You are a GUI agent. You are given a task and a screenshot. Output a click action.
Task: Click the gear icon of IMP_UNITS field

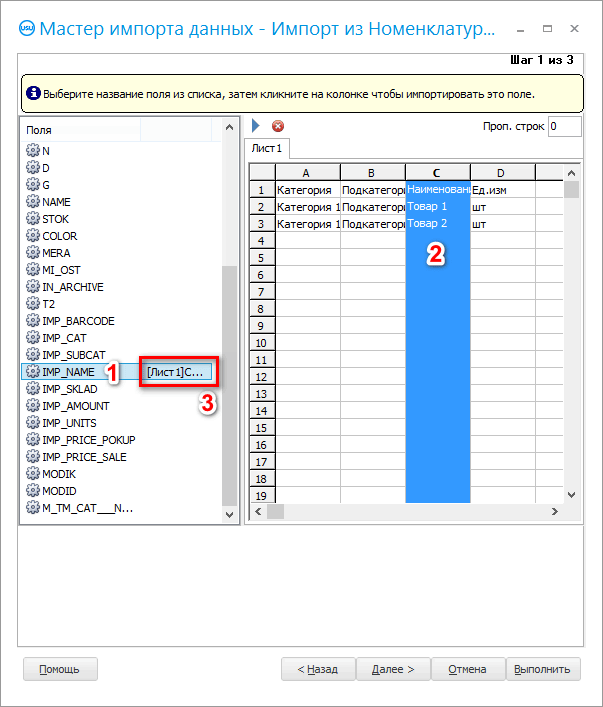click(x=32, y=423)
